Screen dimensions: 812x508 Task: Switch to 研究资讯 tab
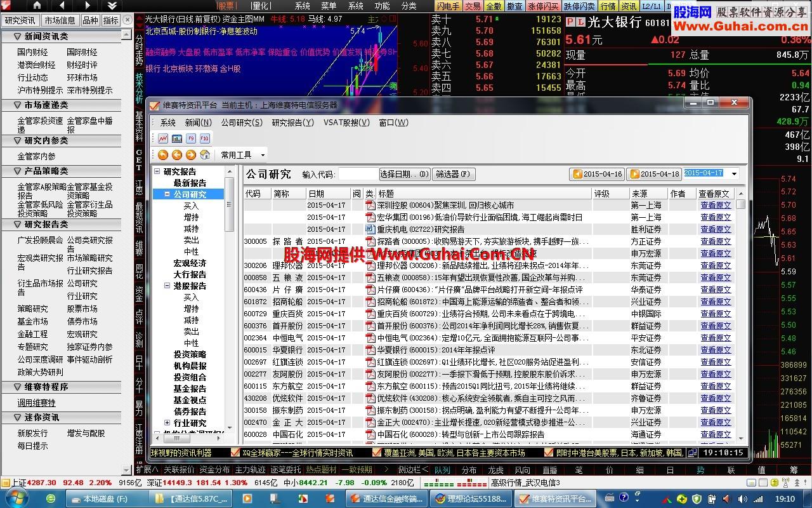coord(20,20)
